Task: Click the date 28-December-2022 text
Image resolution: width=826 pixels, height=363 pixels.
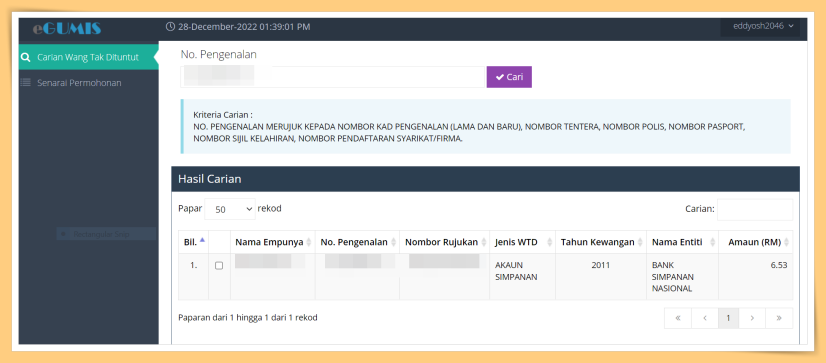Action: click(244, 26)
